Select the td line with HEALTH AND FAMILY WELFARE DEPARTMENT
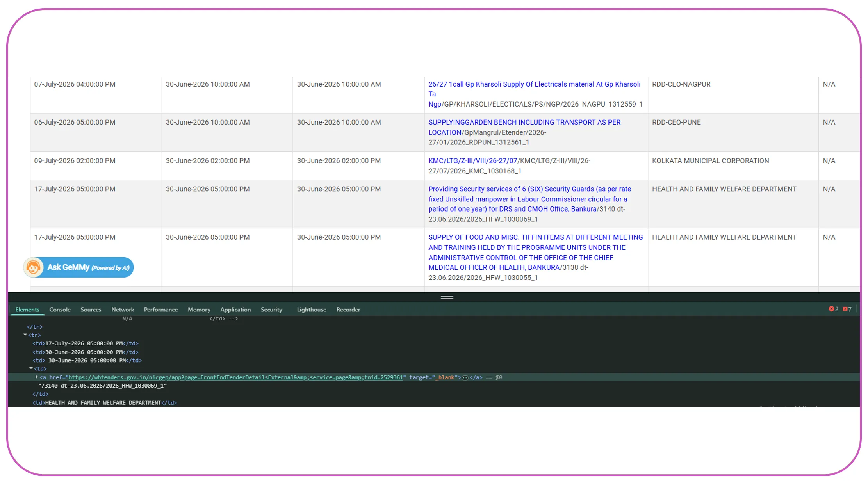The width and height of the screenshot is (868, 484). [x=105, y=403]
